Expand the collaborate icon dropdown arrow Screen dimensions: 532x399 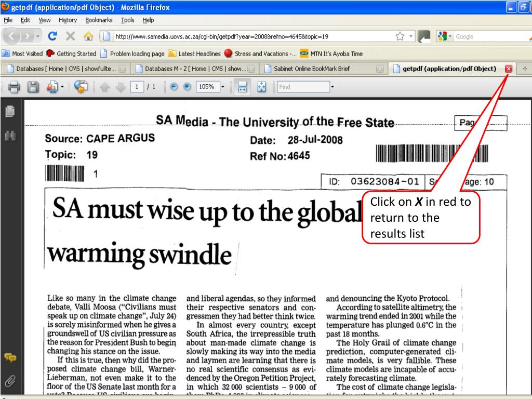point(62,87)
